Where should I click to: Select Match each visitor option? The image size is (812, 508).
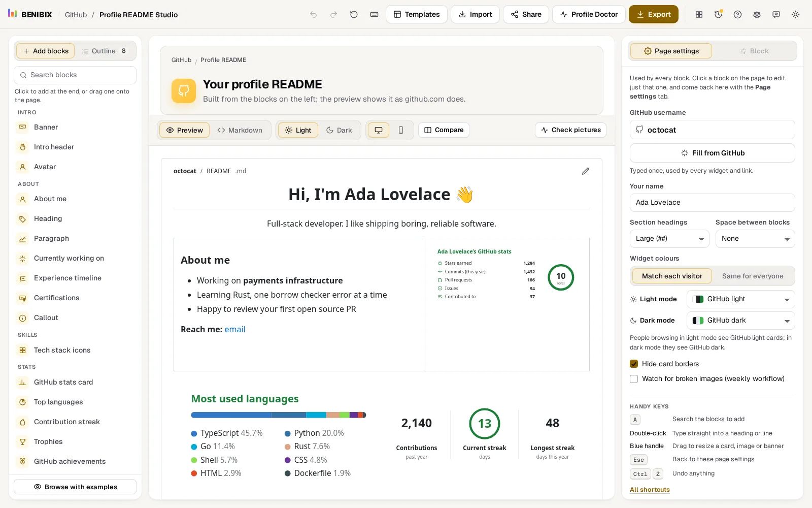pos(672,276)
